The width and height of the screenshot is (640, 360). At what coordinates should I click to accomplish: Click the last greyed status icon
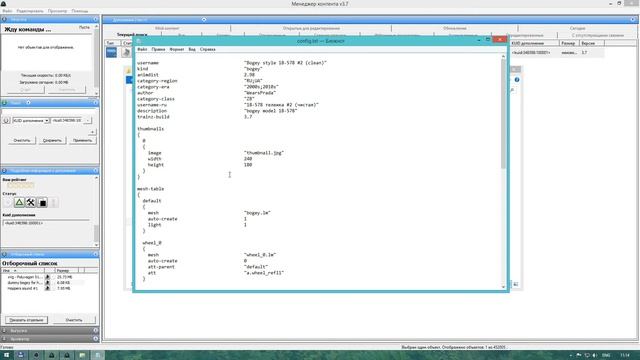tap(54, 202)
